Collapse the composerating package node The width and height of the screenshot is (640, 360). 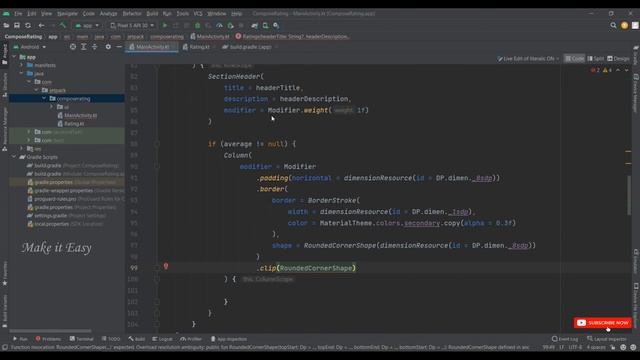coord(44,98)
